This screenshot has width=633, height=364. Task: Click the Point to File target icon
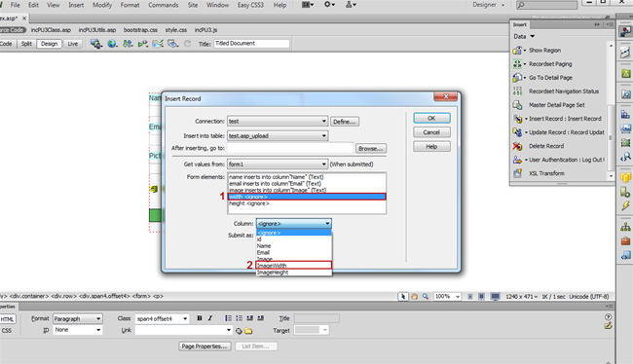pos(239,331)
